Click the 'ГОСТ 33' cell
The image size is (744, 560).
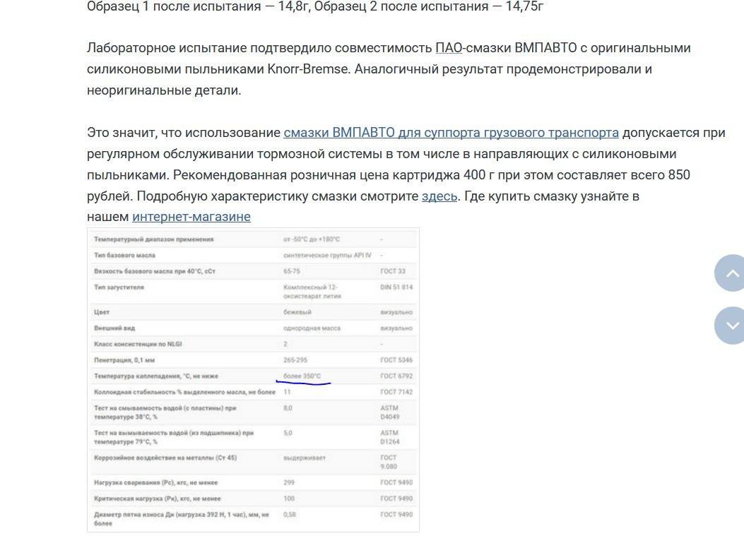[393, 271]
